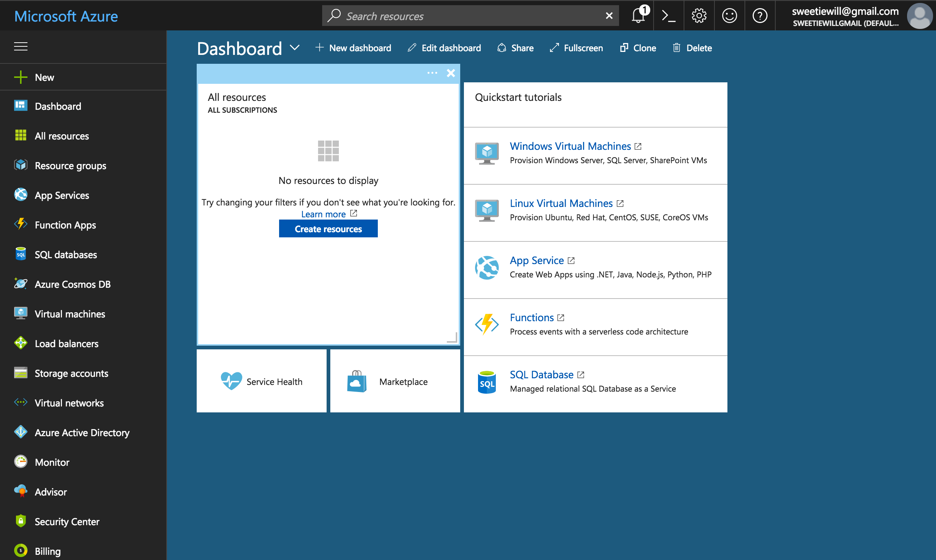936x560 pixels.
Task: Click the Azure Active Directory icon
Action: click(x=21, y=432)
